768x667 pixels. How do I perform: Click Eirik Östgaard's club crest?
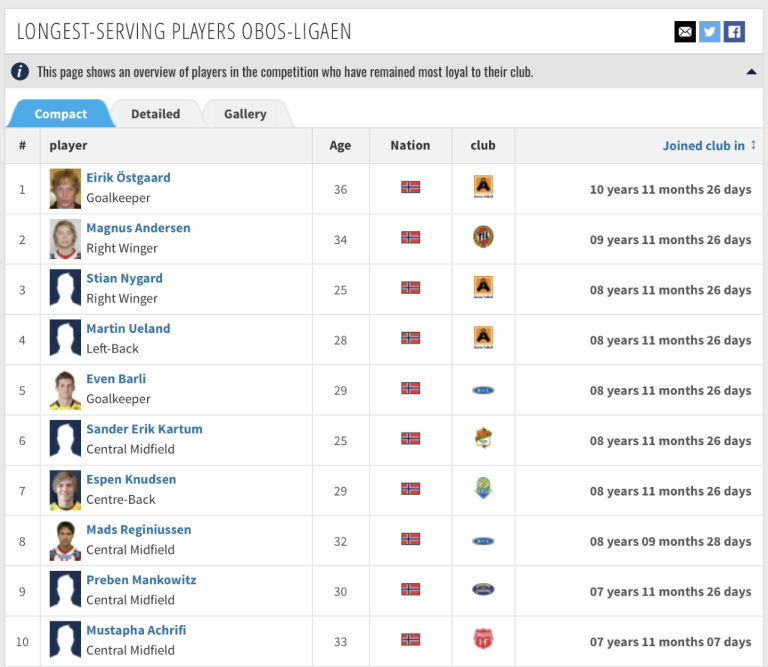[483, 187]
